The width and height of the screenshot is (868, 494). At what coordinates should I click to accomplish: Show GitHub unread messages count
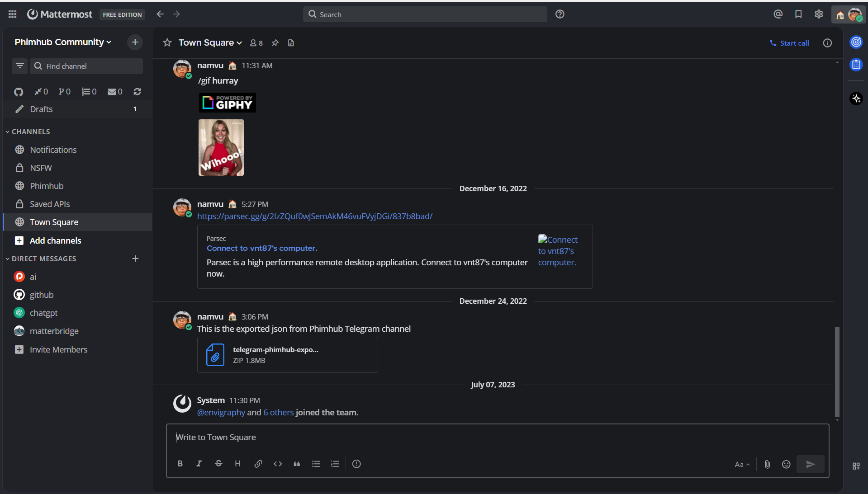(115, 92)
